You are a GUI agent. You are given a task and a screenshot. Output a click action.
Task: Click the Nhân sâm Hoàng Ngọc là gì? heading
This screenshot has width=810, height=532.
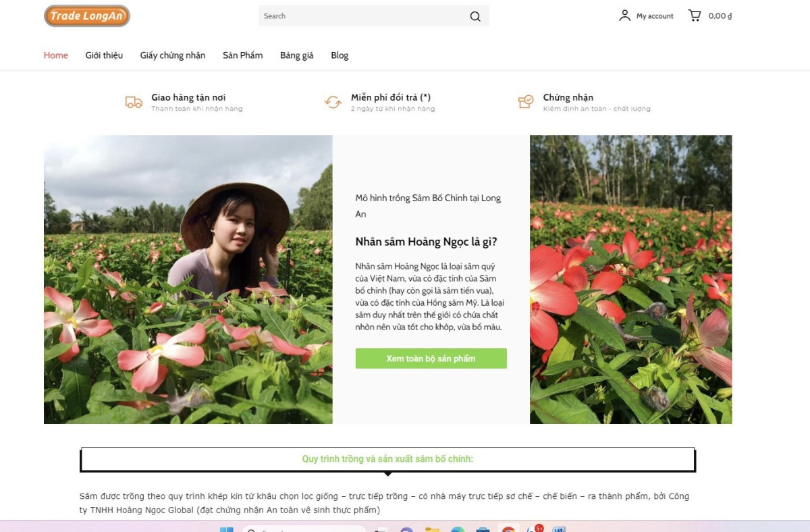(x=426, y=242)
